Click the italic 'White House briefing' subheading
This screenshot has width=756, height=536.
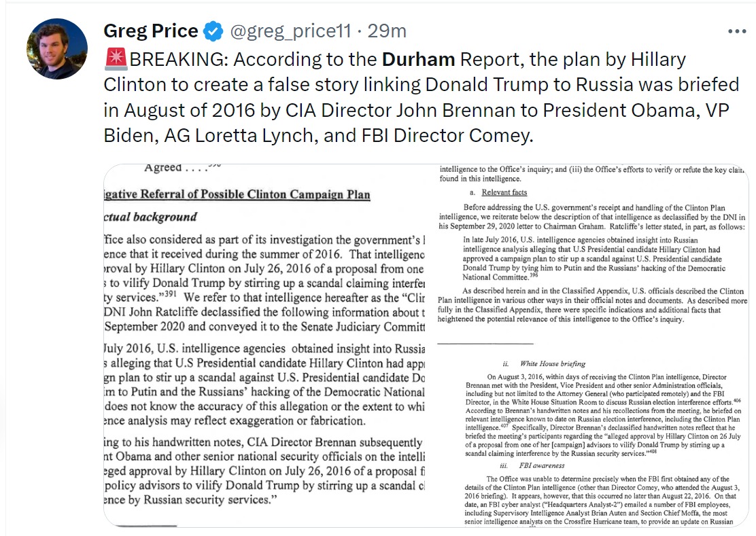[553, 363]
